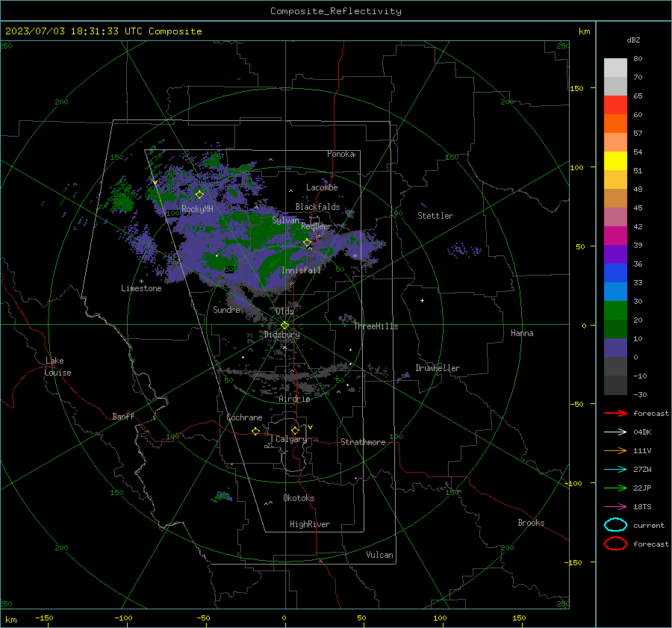Click the Sylvan label
This screenshot has width=672, height=628.
(x=285, y=220)
